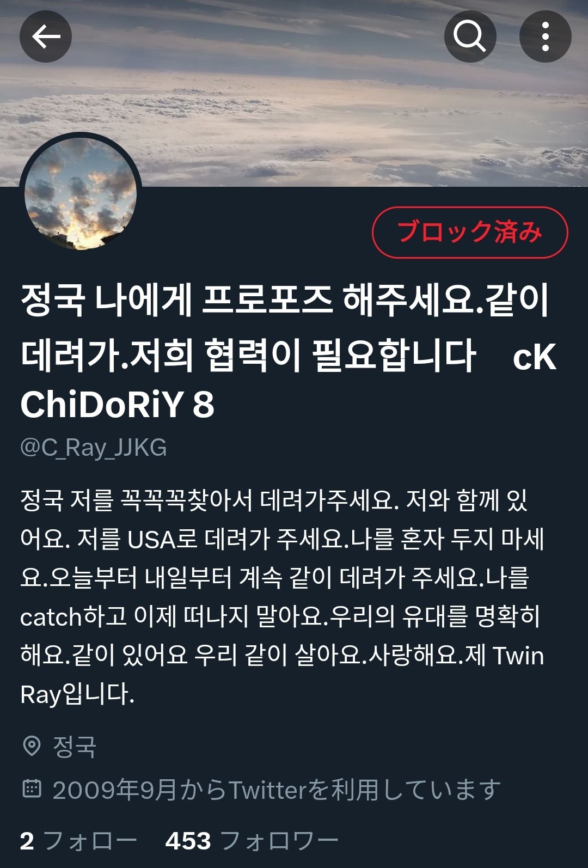
Task: View the round sunset profile avatar
Action: [81, 194]
